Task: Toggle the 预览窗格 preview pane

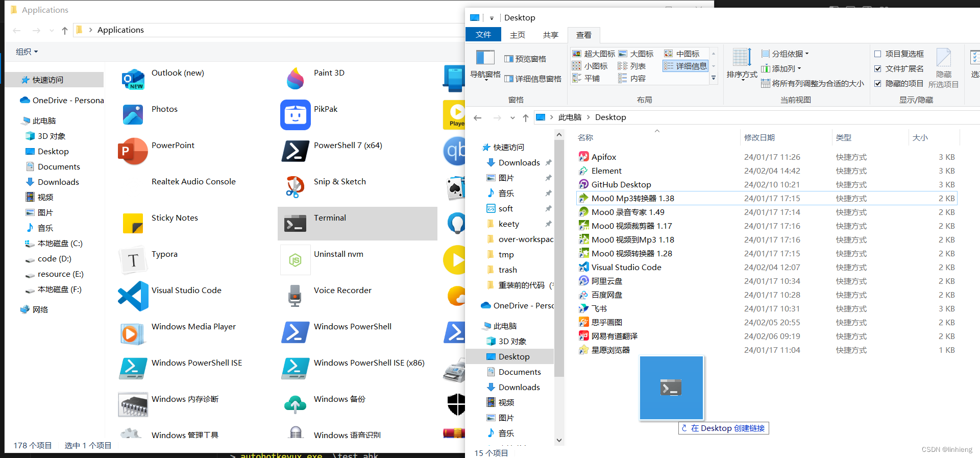Action: 525,59
